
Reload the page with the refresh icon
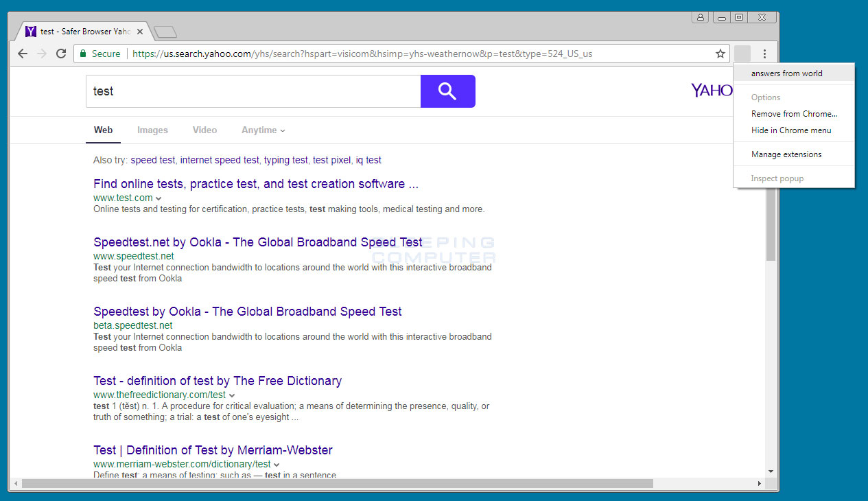pos(60,53)
